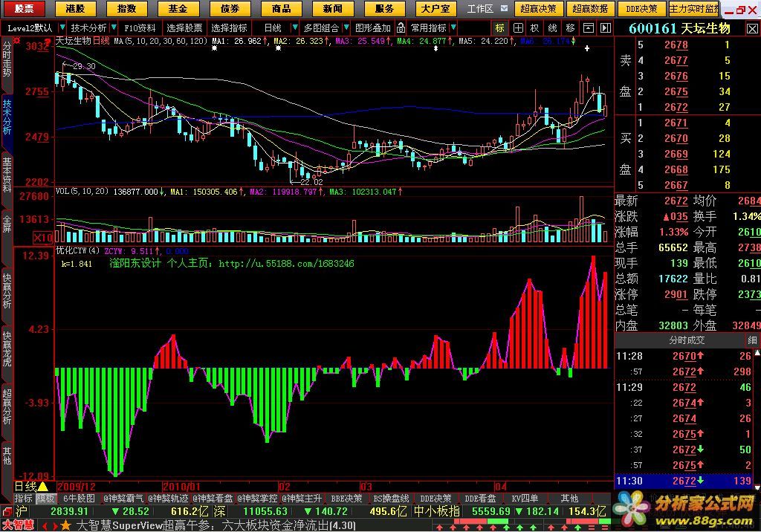Click the panel collapse icon next to 移
761x532 pixels.
(x=587, y=27)
